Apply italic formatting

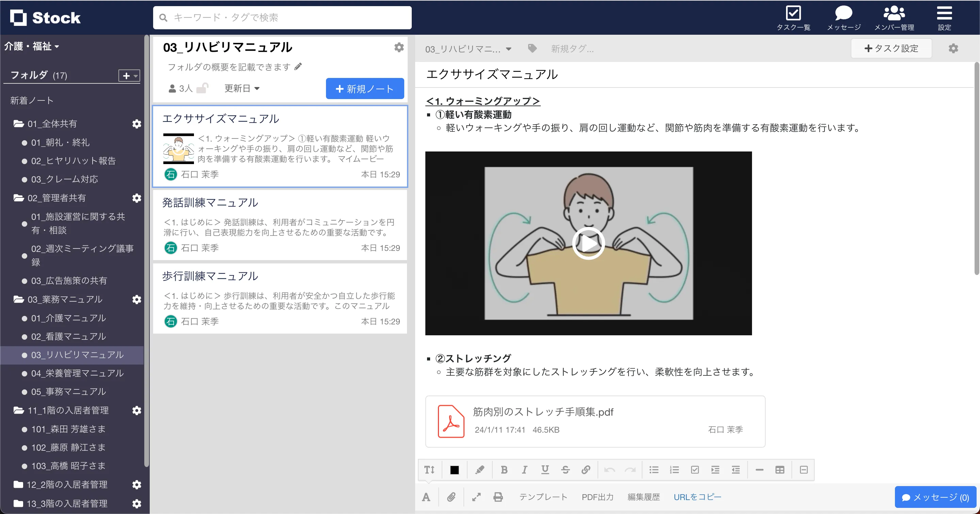coord(525,470)
